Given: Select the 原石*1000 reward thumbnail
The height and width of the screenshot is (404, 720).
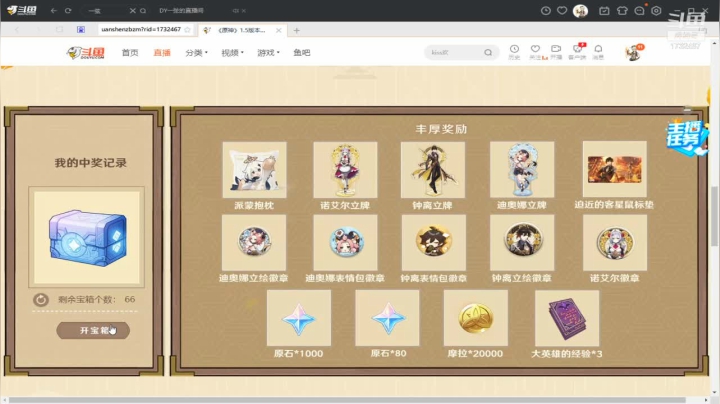Looking at the screenshot, I should point(299,318).
